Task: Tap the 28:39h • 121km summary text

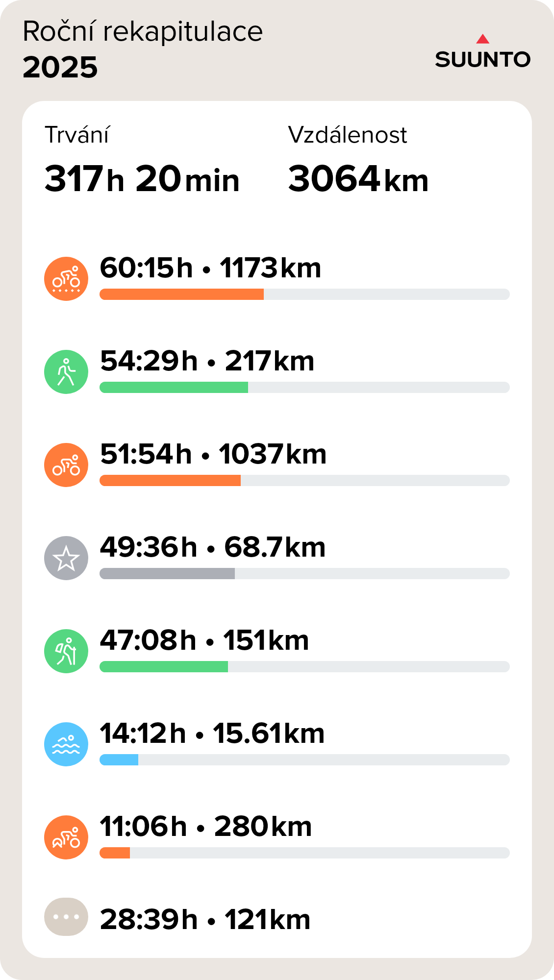Action: pyautogui.click(x=205, y=919)
